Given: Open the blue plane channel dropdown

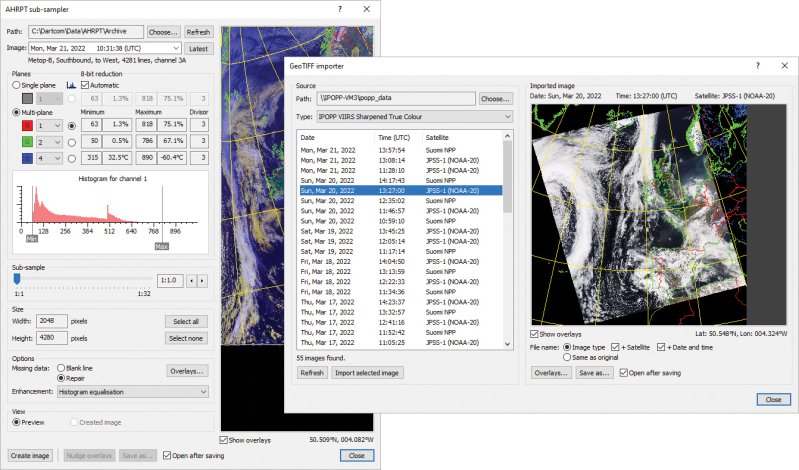Looking at the screenshot, I should [49, 159].
